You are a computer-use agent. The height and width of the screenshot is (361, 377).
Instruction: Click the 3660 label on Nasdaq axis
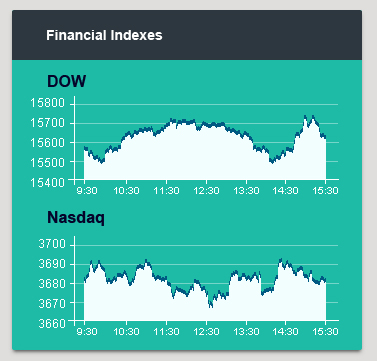(52, 323)
